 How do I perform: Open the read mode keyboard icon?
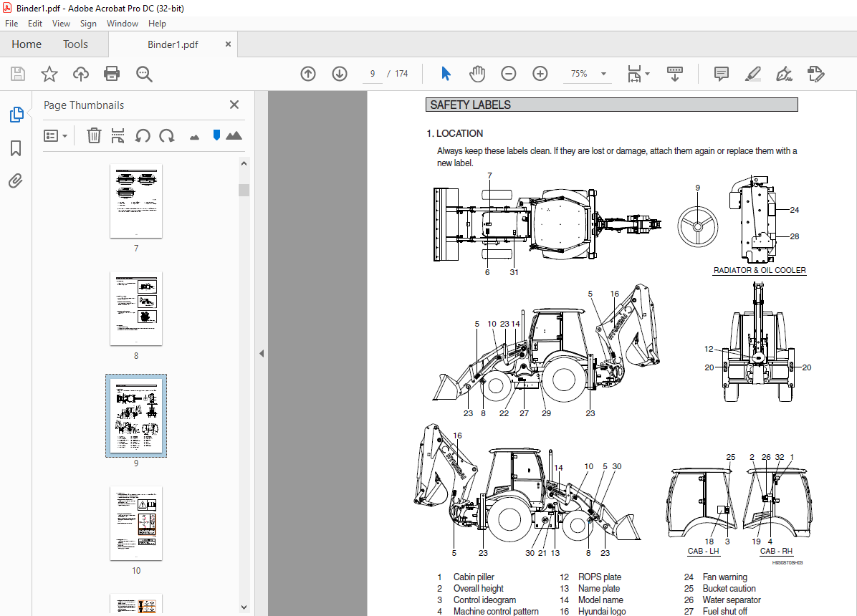tap(675, 74)
